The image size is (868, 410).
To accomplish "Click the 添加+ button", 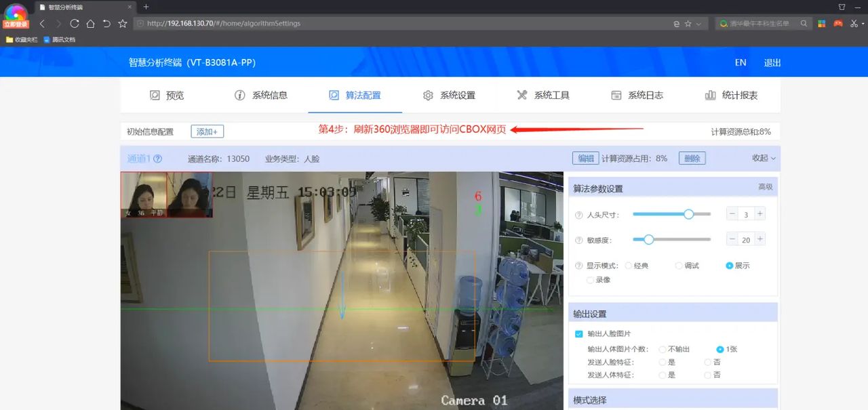I will point(208,131).
